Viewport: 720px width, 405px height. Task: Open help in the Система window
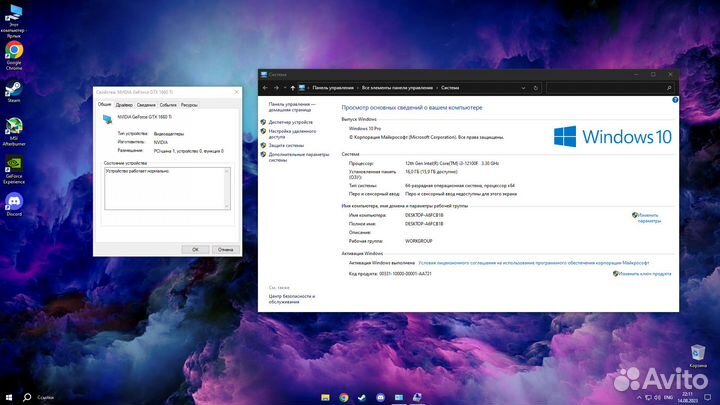[x=675, y=100]
